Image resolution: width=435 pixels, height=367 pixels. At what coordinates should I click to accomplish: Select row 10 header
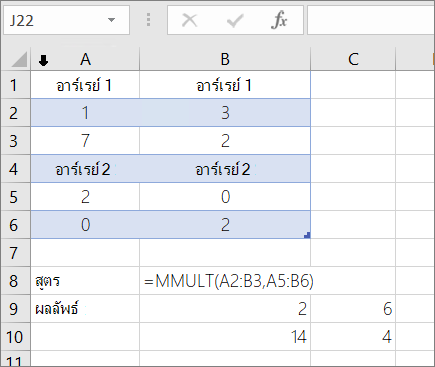pos(15,337)
